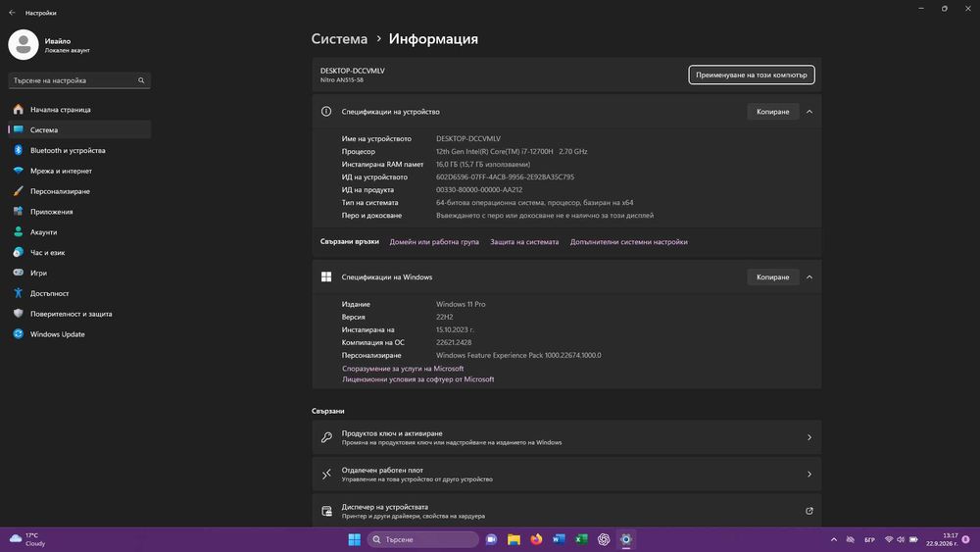The image size is (980, 552).
Task: Open Мрежа и интернет settings
Action: tap(79, 171)
